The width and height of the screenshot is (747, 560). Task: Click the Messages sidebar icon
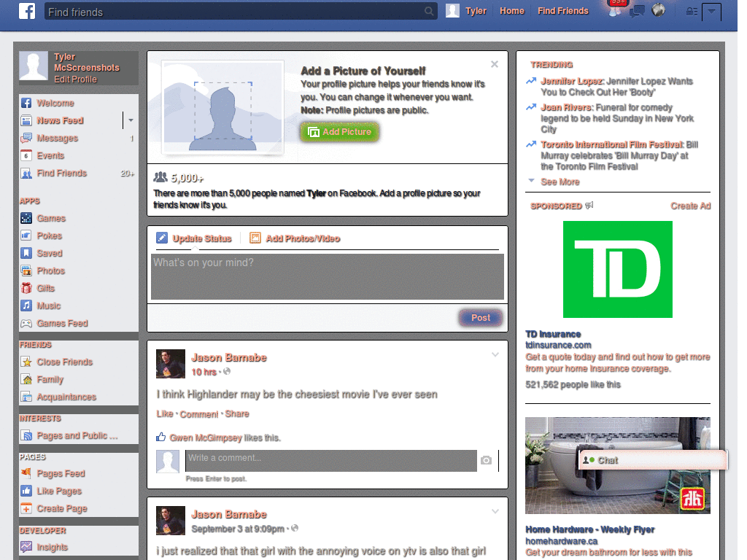pyautogui.click(x=26, y=138)
